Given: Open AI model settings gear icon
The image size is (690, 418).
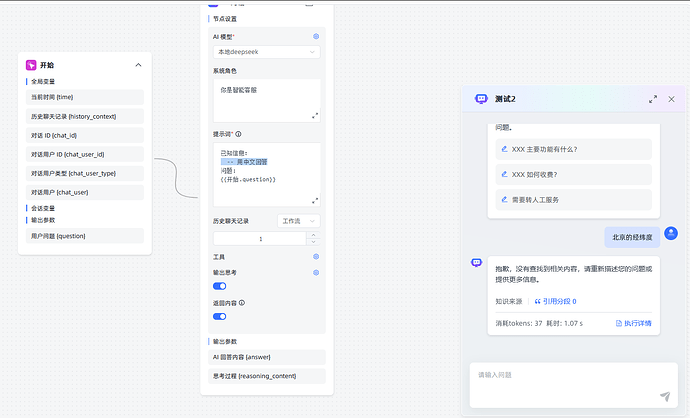Looking at the screenshot, I should (x=316, y=37).
